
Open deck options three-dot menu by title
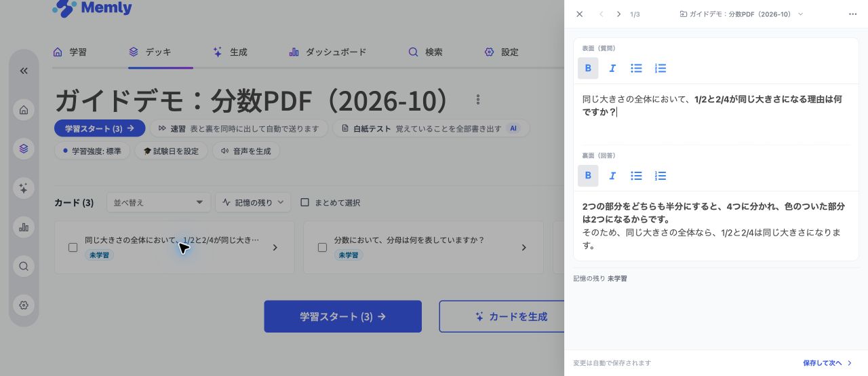(478, 100)
